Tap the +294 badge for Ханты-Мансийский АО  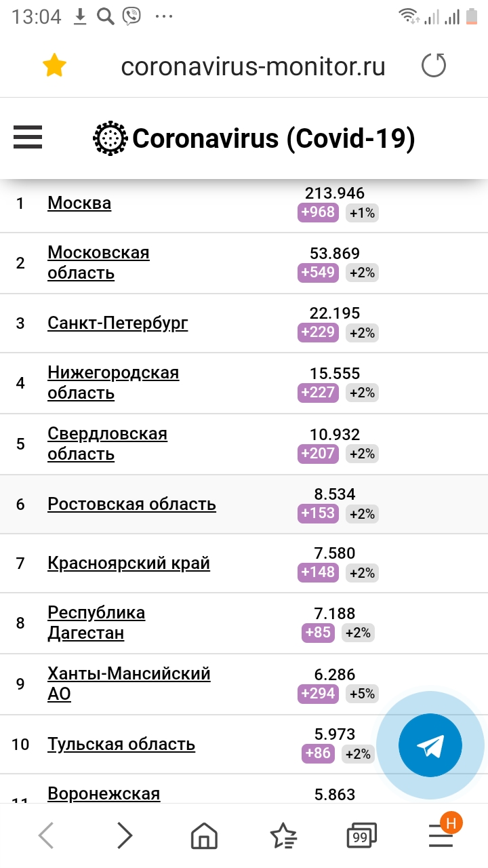pos(318,693)
